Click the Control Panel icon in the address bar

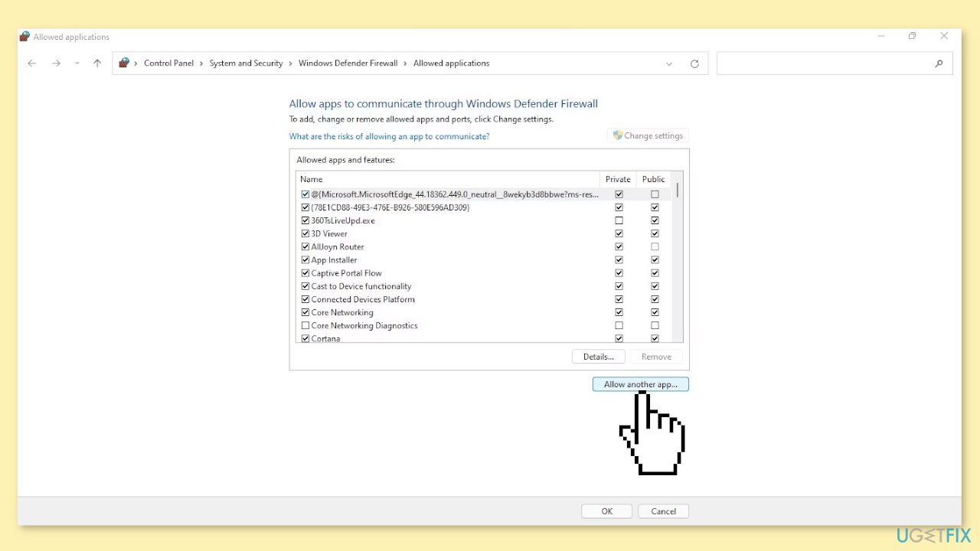(x=124, y=63)
